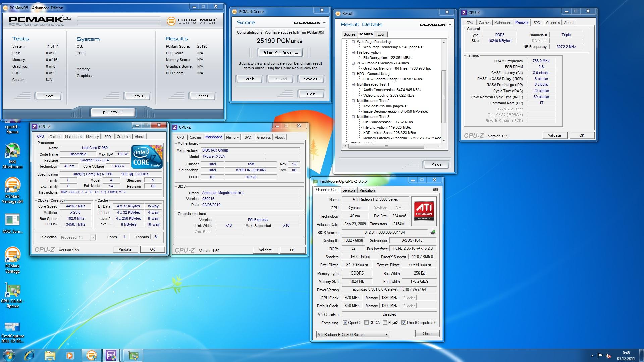
Task: Open the Processor #1 selection dropdown
Action: point(78,237)
